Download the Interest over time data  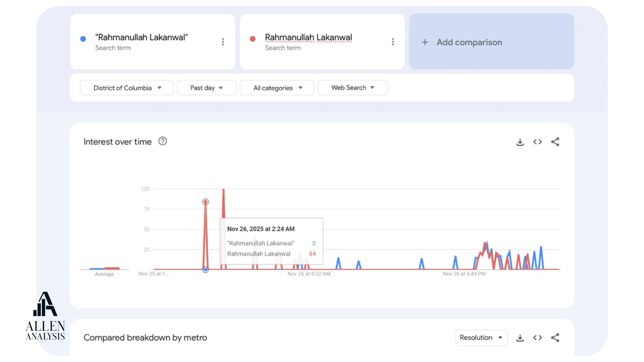click(x=520, y=142)
